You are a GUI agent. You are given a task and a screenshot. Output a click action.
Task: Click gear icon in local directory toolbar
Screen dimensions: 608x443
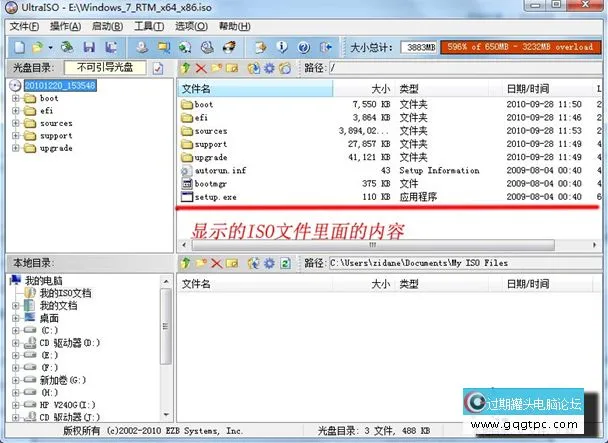269,263
